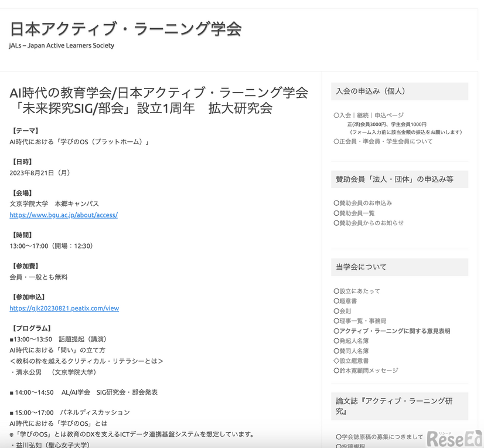Click the fee text 会員・一般とも無料
The image size is (484, 448).
pos(39,277)
